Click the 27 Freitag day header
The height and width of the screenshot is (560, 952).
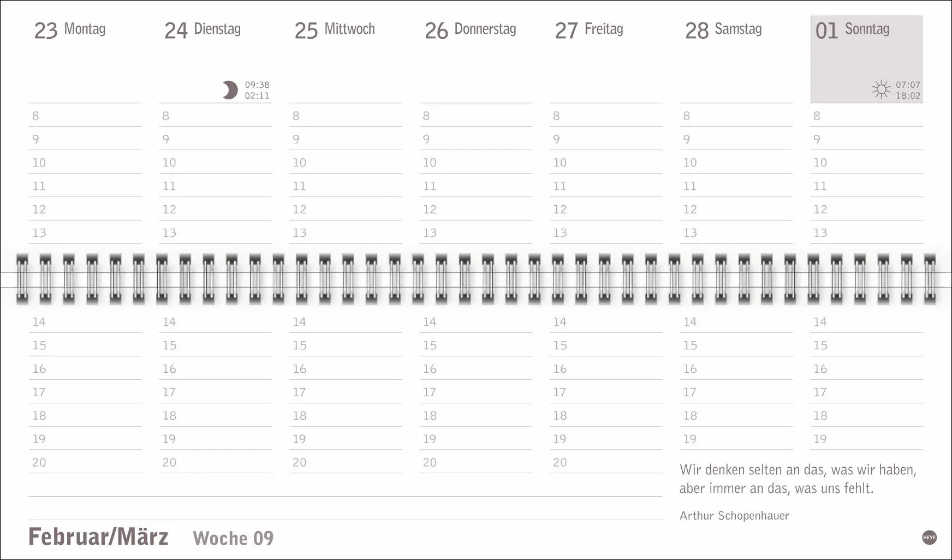pos(589,30)
